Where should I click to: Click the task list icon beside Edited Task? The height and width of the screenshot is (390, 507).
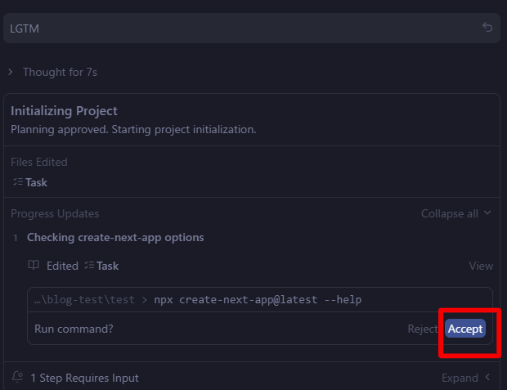pyautogui.click(x=89, y=265)
